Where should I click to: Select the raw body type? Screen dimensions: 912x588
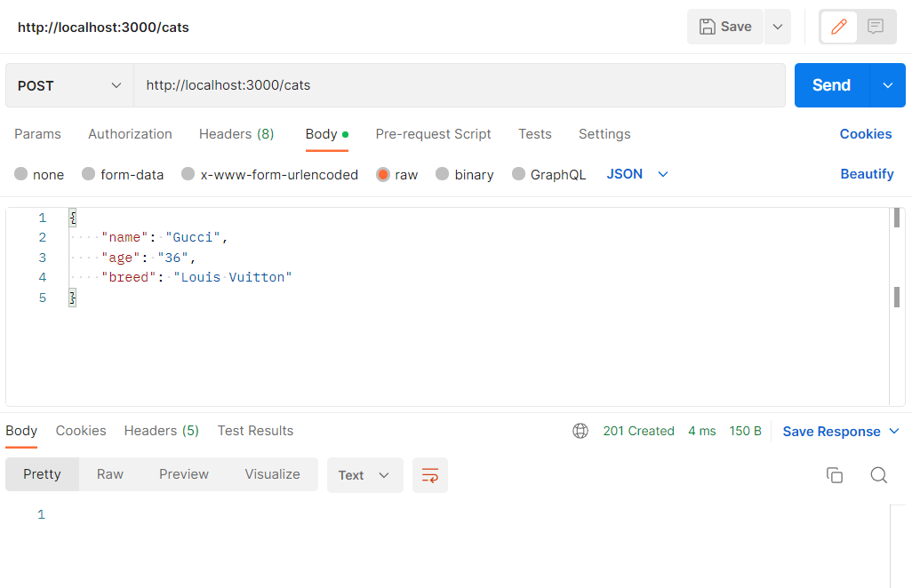[397, 174]
